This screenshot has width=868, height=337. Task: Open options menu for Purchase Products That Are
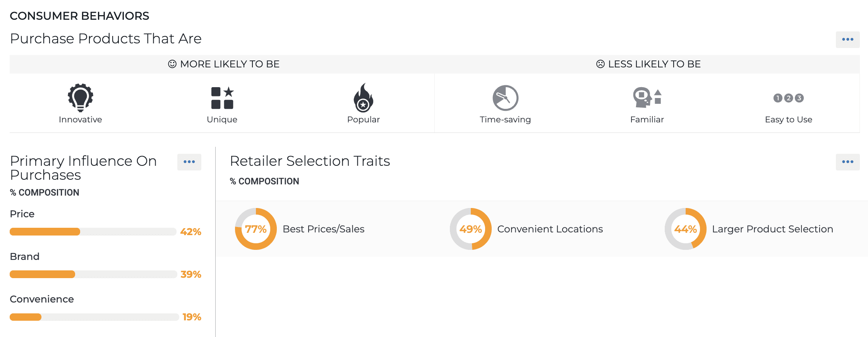847,40
